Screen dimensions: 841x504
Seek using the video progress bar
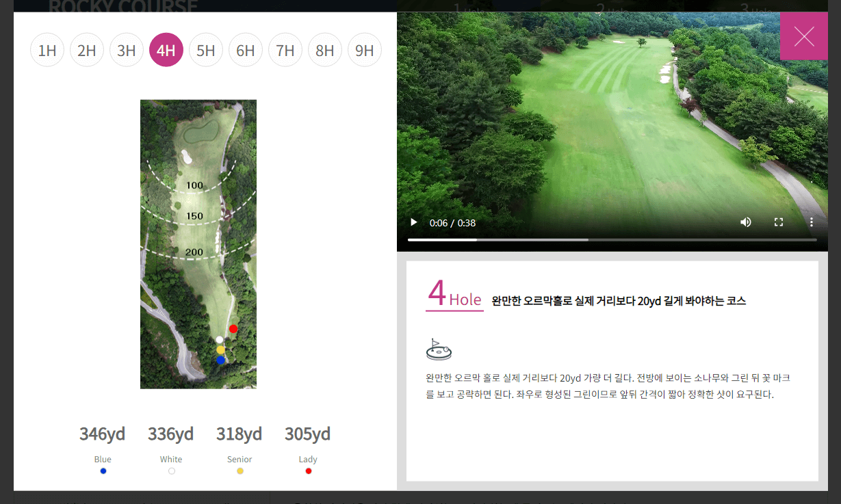(x=612, y=239)
